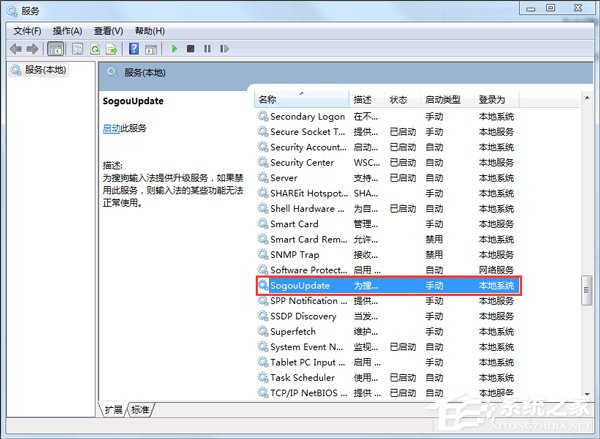Screen dimensions: 600x439
Task: Sort by the 状态 column header
Action: 402,100
